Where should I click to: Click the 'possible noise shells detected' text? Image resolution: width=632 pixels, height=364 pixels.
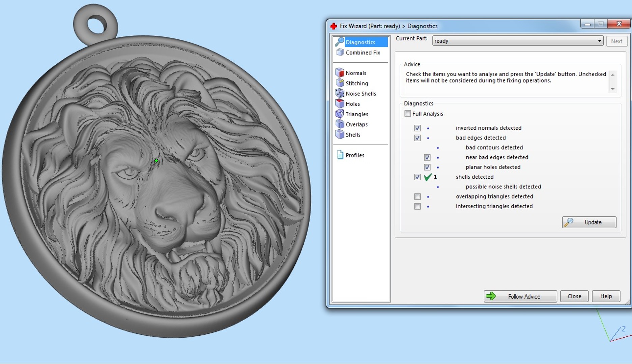point(503,187)
